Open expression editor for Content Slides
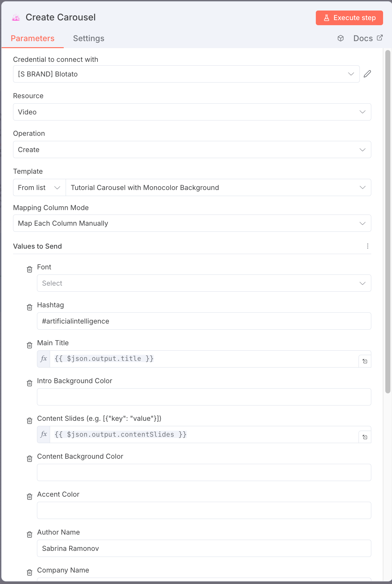This screenshot has height=584, width=392. [365, 437]
